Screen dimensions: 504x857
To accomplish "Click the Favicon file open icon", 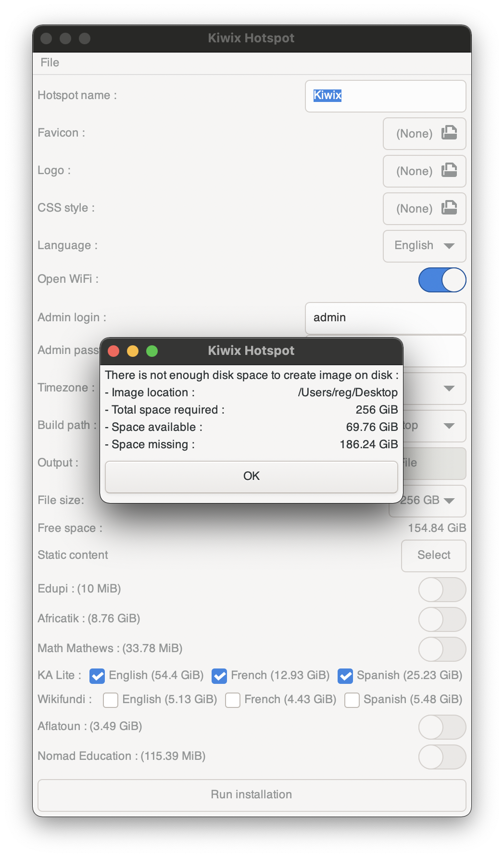I will coord(449,133).
